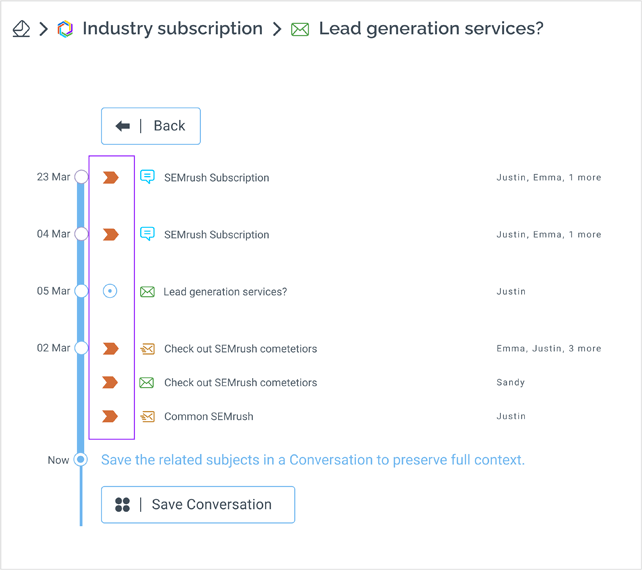Expand the Justin, Emma, 1 more participants on 23 Mar
Screen dimensions: 642x570
549,177
